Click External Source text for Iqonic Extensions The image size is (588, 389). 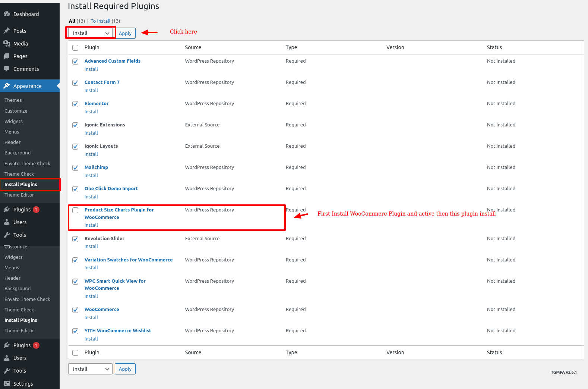[x=202, y=125]
